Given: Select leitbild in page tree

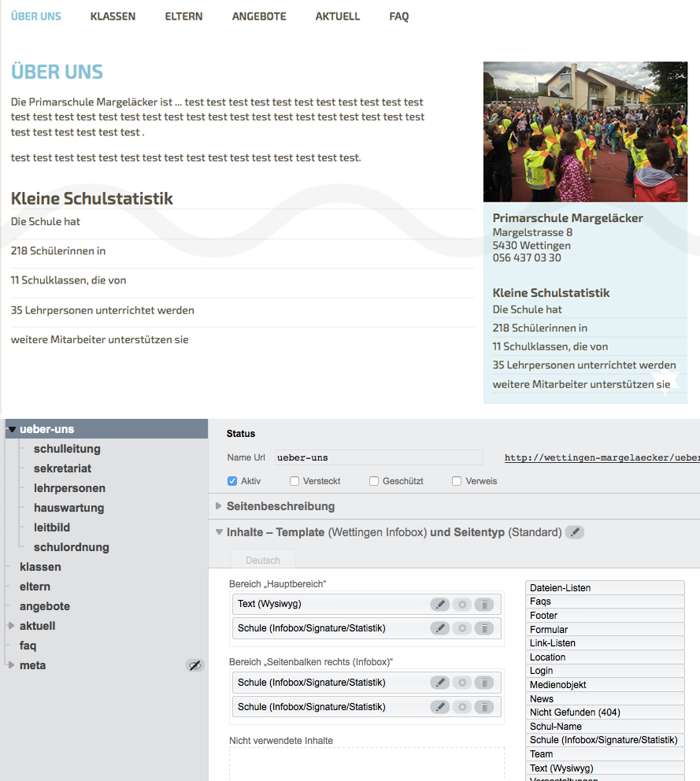Looking at the screenshot, I should pos(52,527).
